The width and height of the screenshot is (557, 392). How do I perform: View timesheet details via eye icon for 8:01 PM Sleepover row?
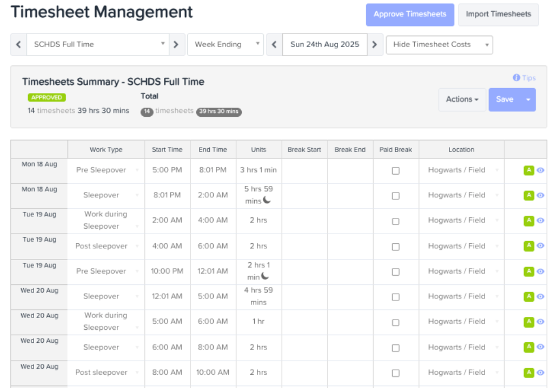[540, 195]
